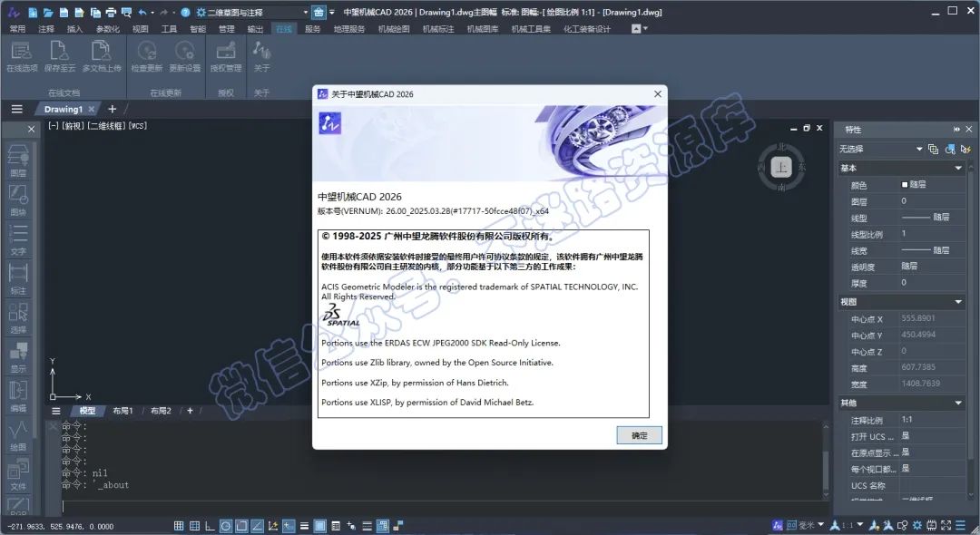Open the 绘图 draw tool in left palette

coord(18,435)
